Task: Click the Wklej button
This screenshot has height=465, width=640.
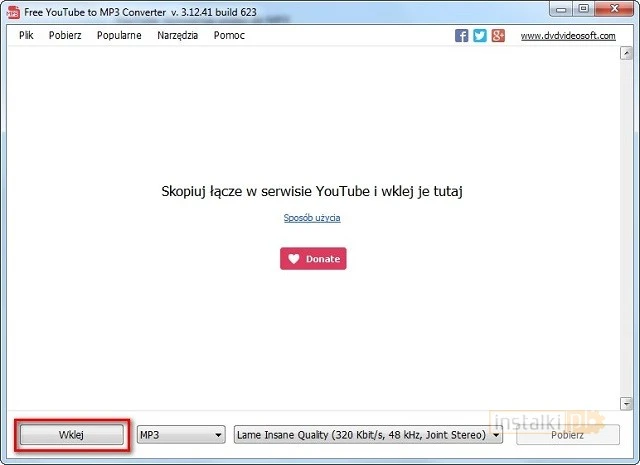Action: click(71, 435)
